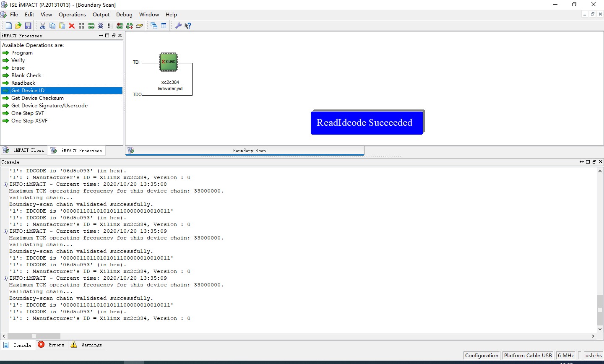Open the Debug menu
The image size is (604, 364).
pyautogui.click(x=124, y=14)
